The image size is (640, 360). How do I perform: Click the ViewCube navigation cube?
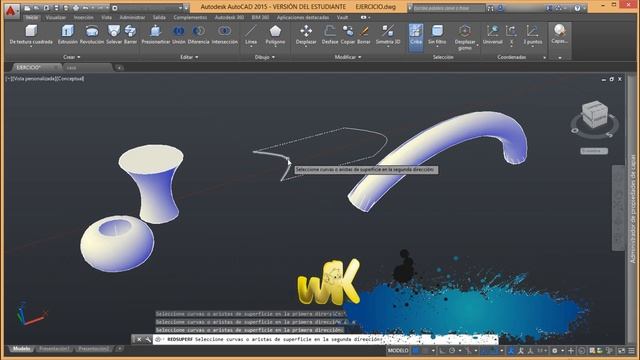pyautogui.click(x=595, y=115)
